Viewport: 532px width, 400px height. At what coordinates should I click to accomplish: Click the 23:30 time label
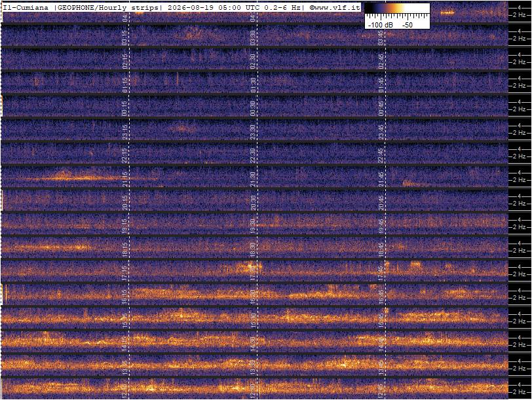252,132
